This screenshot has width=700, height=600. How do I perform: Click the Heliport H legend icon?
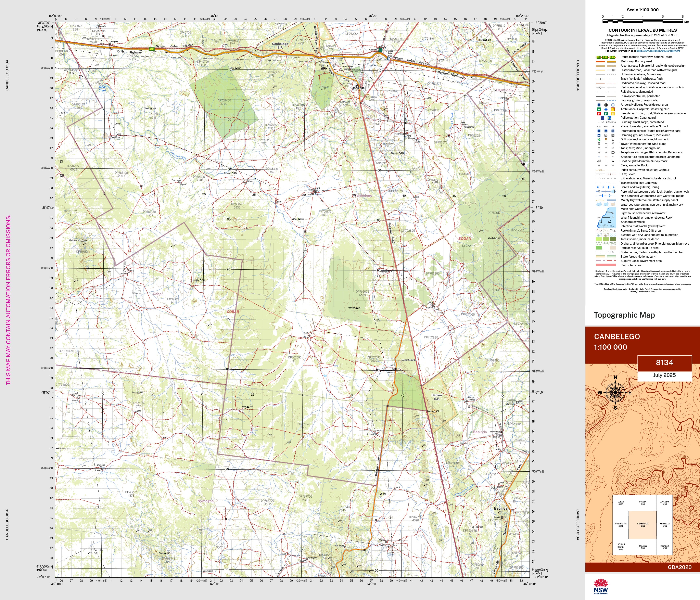tap(606, 105)
